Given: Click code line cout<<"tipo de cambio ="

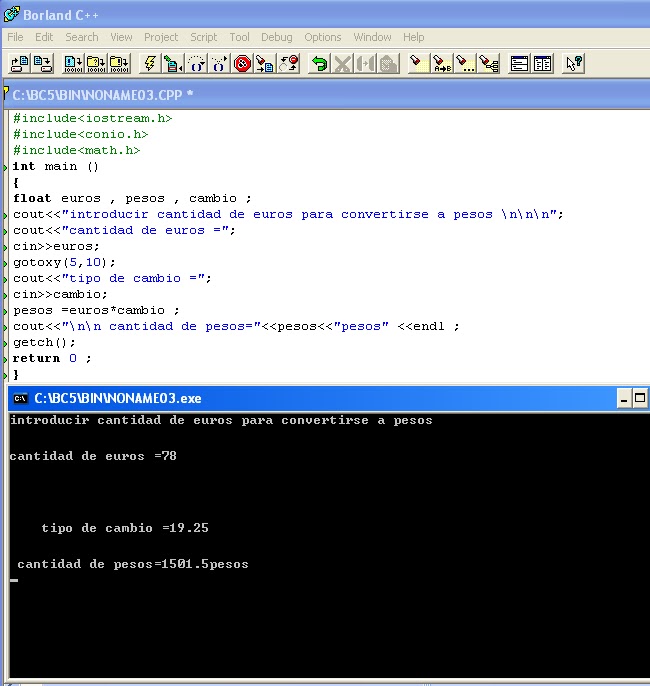Looking at the screenshot, I should 112,279.
